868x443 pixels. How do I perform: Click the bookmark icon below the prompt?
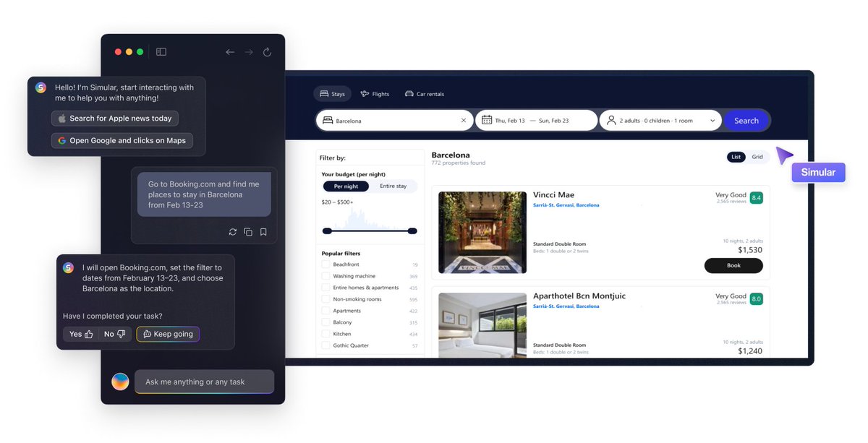pyautogui.click(x=263, y=231)
